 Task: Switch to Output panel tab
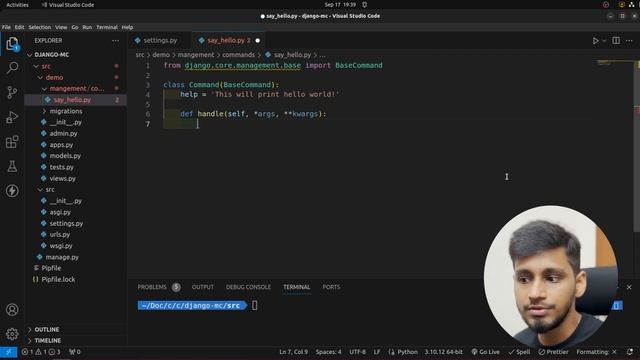pos(203,287)
